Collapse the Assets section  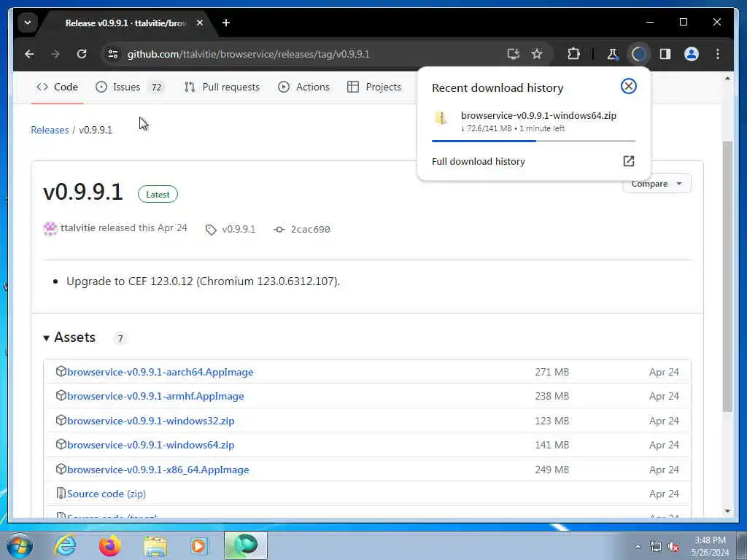click(x=69, y=338)
